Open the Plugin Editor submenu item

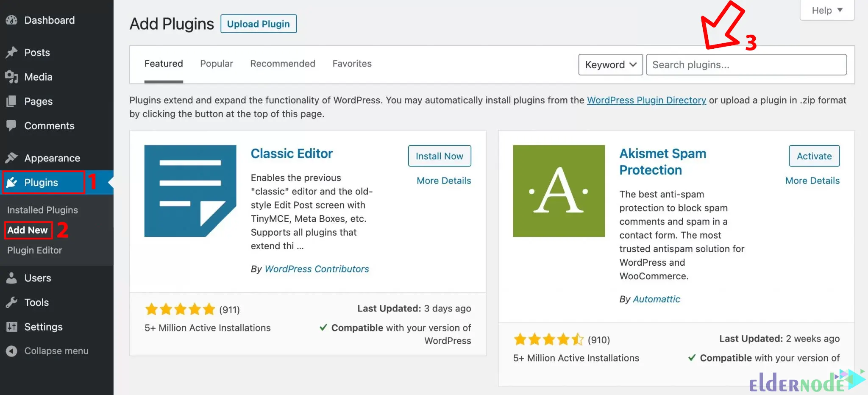(35, 250)
